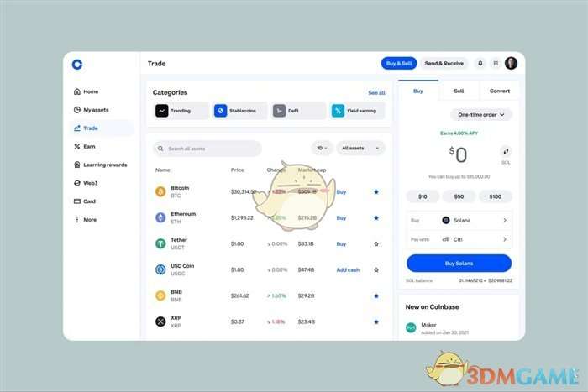Open the Buy Solana asset selector

(x=459, y=221)
